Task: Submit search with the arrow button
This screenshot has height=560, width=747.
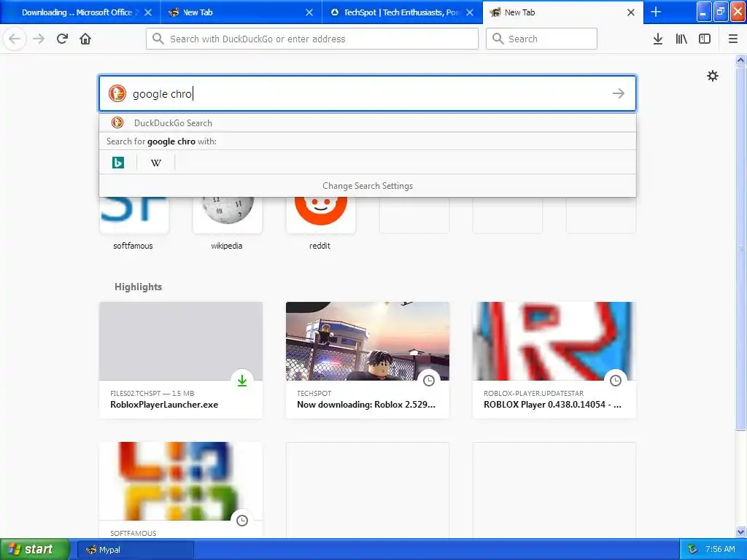Action: click(x=619, y=93)
